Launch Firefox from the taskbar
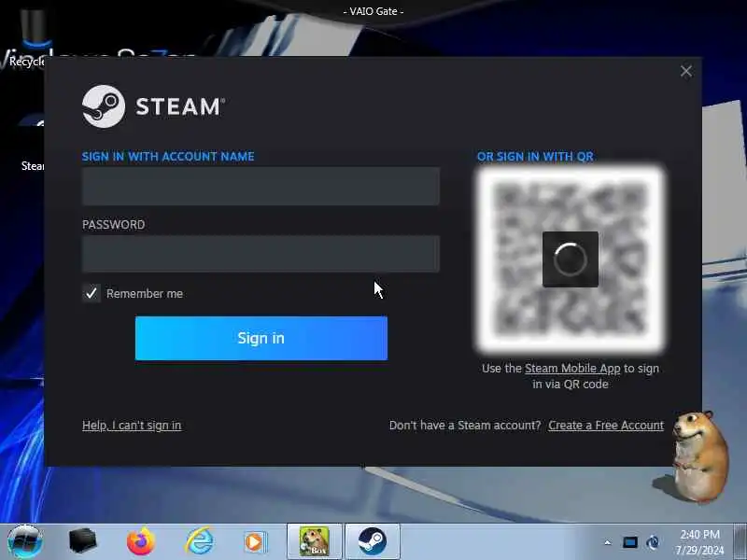747x560 pixels. click(x=141, y=541)
